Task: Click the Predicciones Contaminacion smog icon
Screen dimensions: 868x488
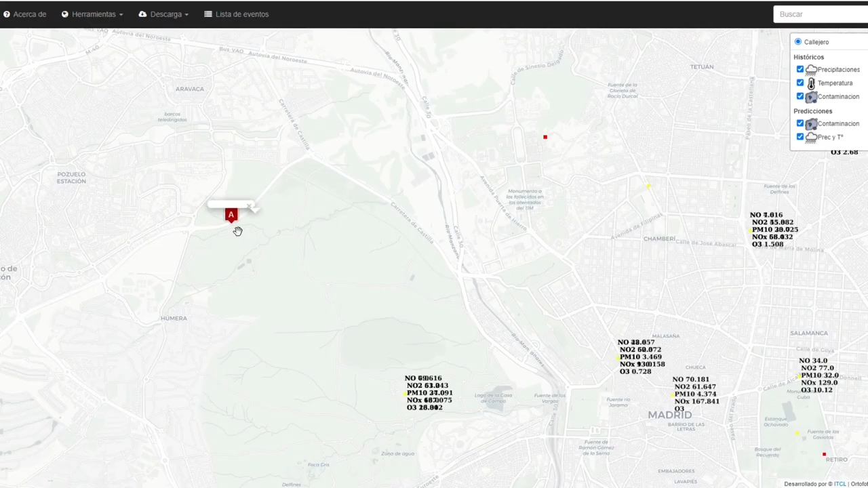Action: [x=811, y=124]
